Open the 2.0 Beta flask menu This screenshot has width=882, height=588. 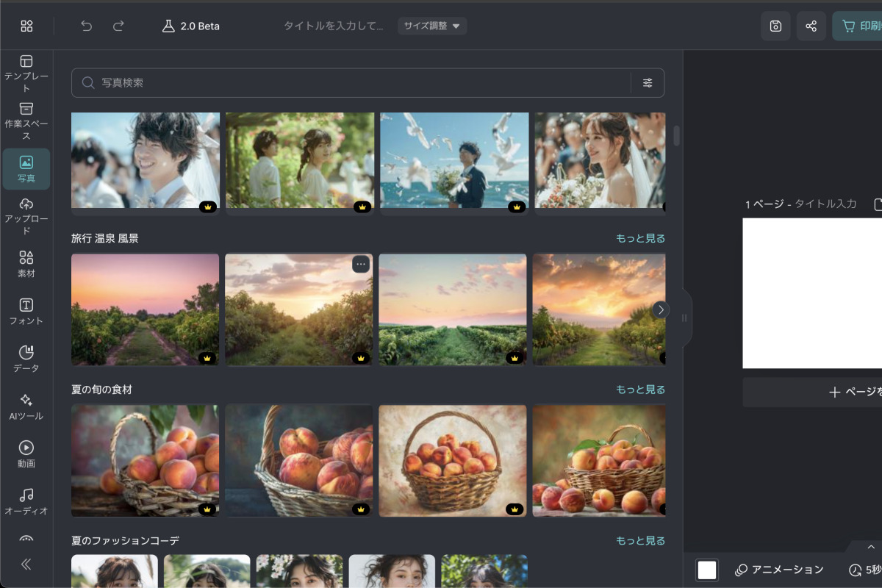(190, 26)
